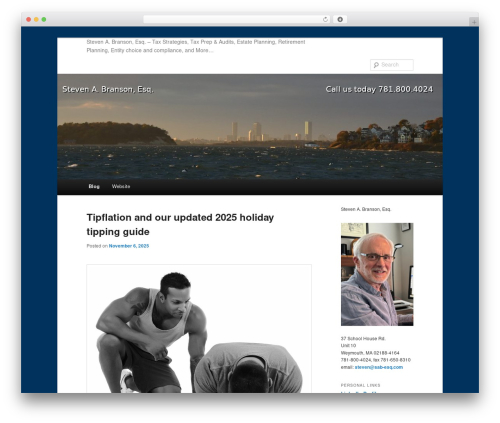Open the Website menu item
Image resolution: width=500 pixels, height=423 pixels.
[x=121, y=186]
